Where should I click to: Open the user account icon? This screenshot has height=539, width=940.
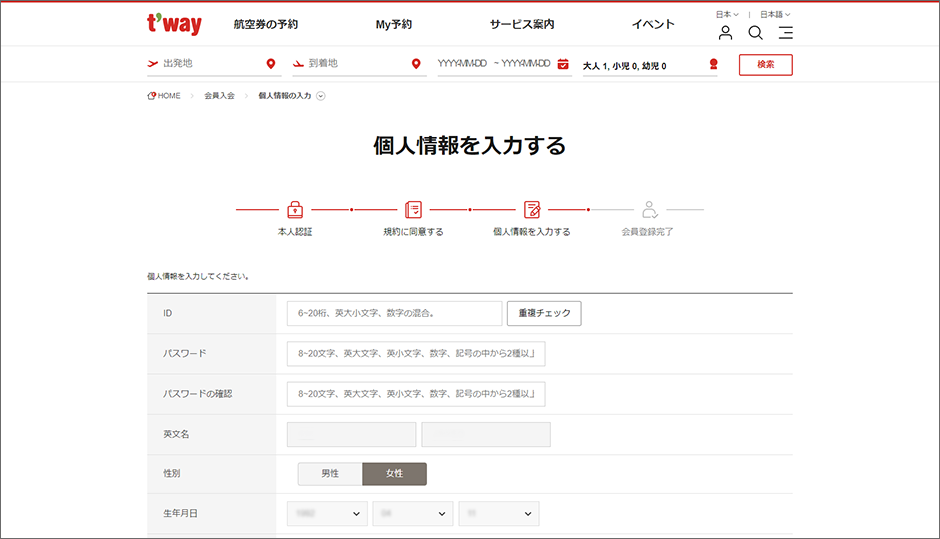point(726,33)
